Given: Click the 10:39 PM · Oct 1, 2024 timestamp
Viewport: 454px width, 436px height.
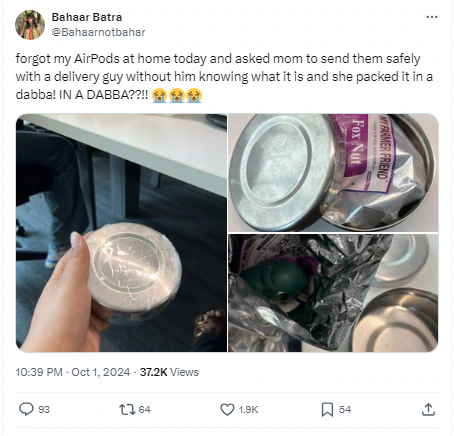Looking at the screenshot, I should [x=73, y=372].
